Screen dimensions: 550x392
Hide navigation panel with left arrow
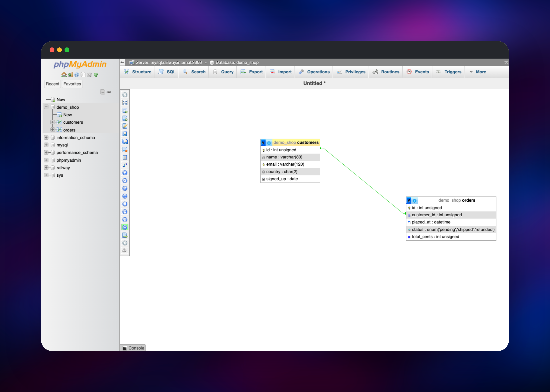click(x=122, y=63)
